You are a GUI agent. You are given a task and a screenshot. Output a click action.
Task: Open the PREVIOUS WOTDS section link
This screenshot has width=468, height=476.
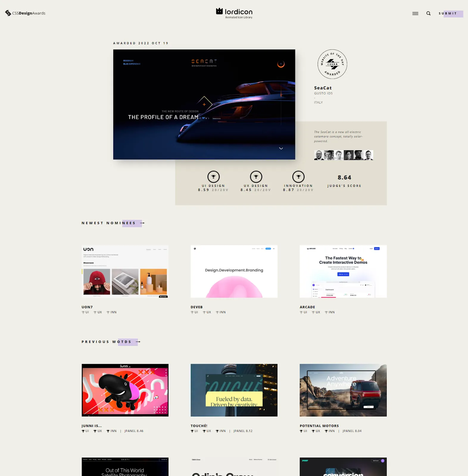click(x=106, y=342)
